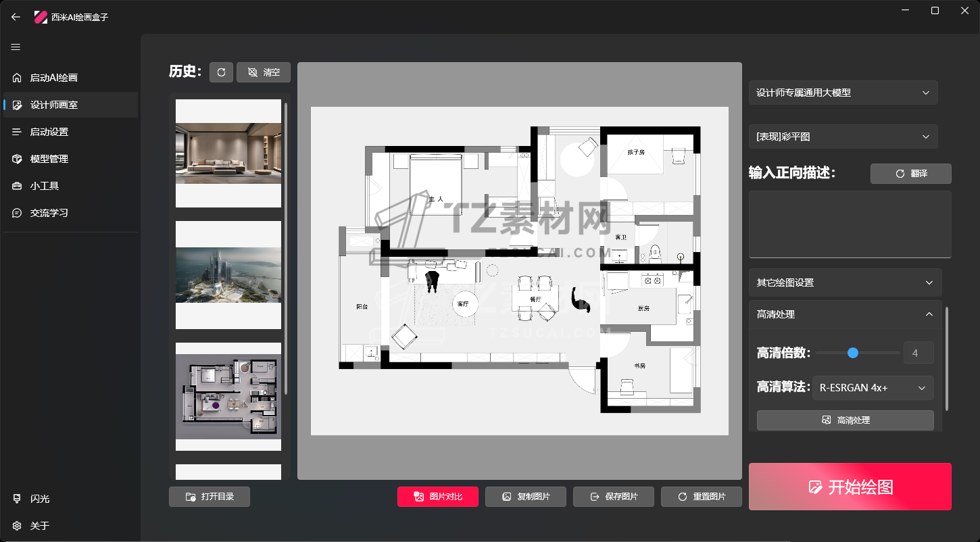Click the 翻译 translate button

click(x=911, y=174)
